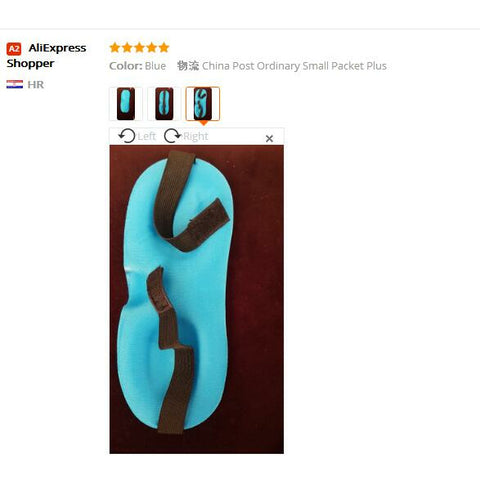This screenshot has width=480, height=480.
Task: Open the AliExpress Shopper reviewer name
Action: click(x=46, y=55)
